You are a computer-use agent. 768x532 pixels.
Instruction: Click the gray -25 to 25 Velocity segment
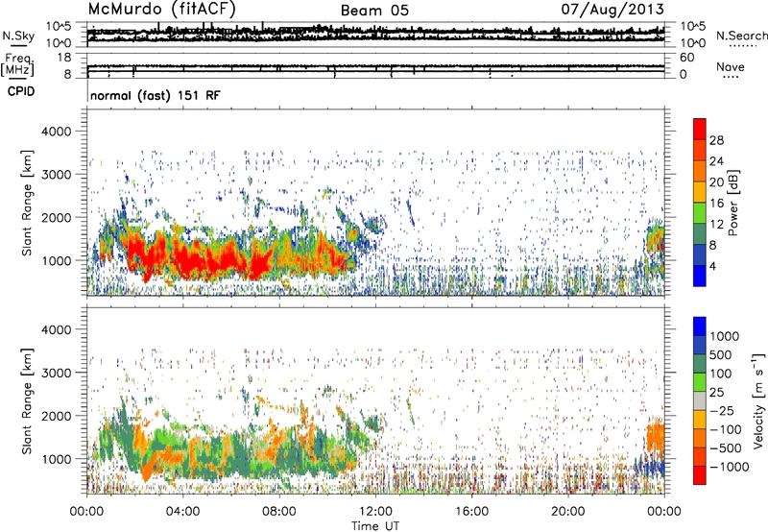click(700, 400)
